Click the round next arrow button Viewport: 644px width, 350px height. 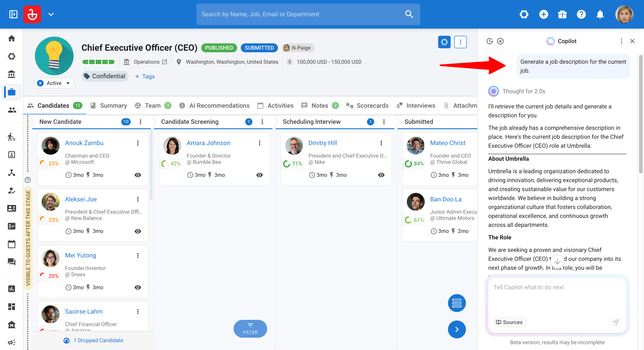tap(457, 329)
